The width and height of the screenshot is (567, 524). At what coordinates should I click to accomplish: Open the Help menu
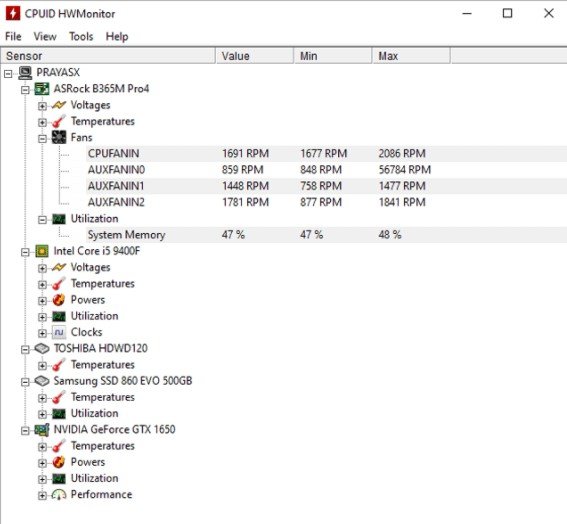pos(117,37)
